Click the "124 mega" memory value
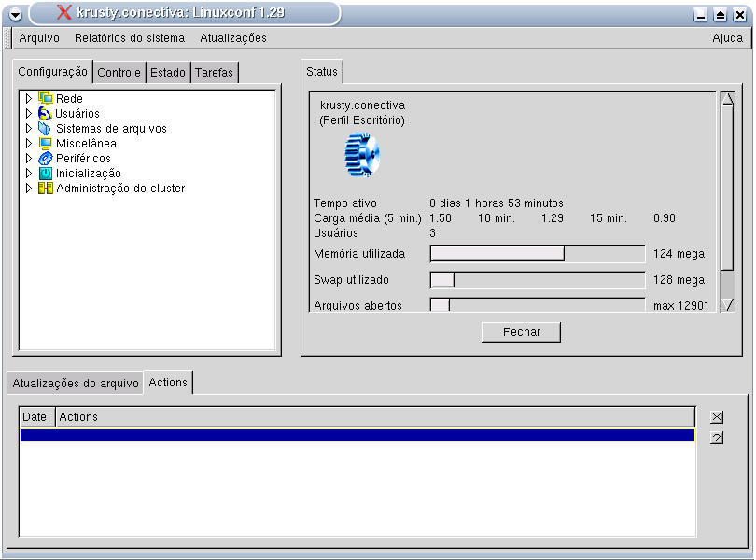This screenshot has width=756, height=560. 679,254
